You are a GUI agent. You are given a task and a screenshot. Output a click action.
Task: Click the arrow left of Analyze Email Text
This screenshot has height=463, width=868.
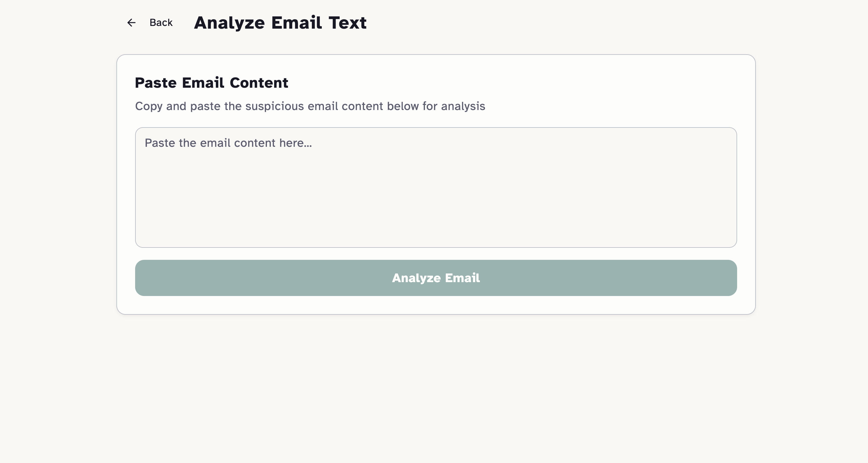(131, 23)
